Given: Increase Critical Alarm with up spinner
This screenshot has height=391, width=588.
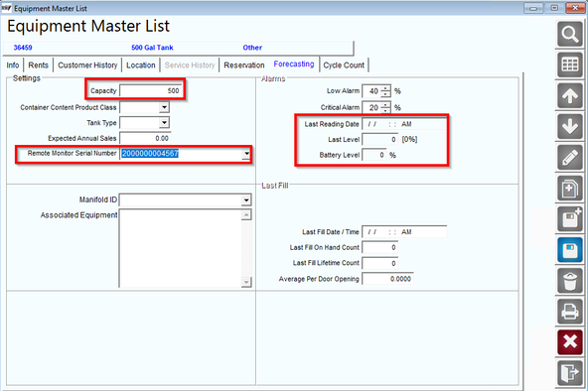Looking at the screenshot, I should point(385,105).
